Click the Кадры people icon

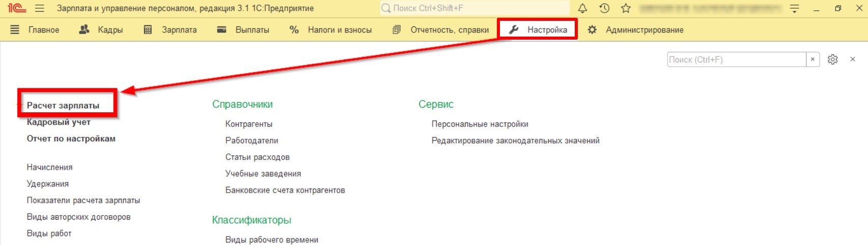click(85, 30)
